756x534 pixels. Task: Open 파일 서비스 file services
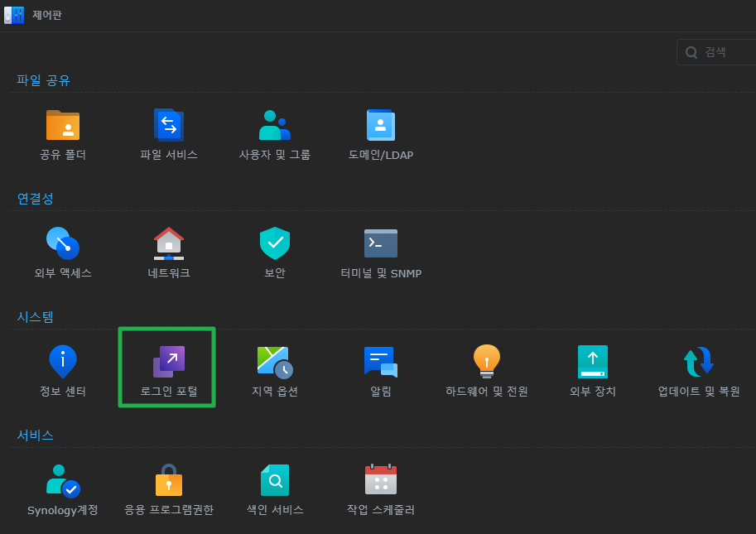coord(169,126)
